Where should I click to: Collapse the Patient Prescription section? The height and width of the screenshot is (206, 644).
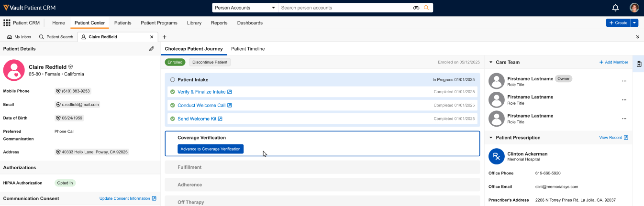(x=491, y=138)
